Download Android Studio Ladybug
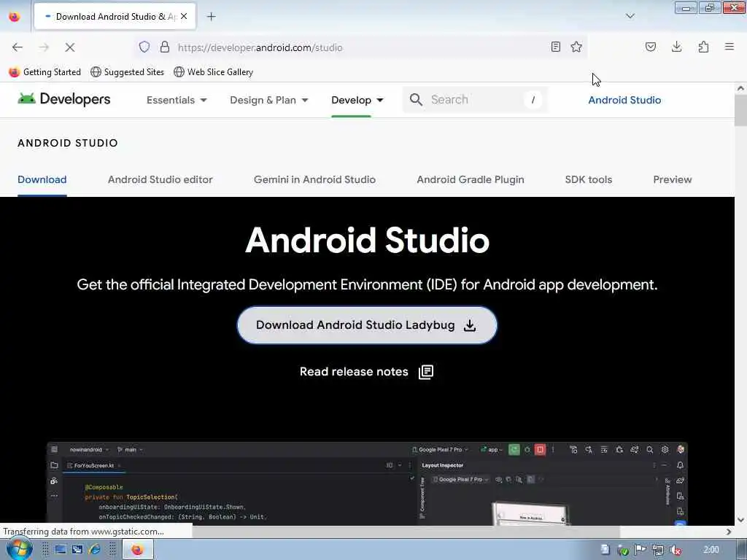The image size is (747, 560). [x=367, y=324]
